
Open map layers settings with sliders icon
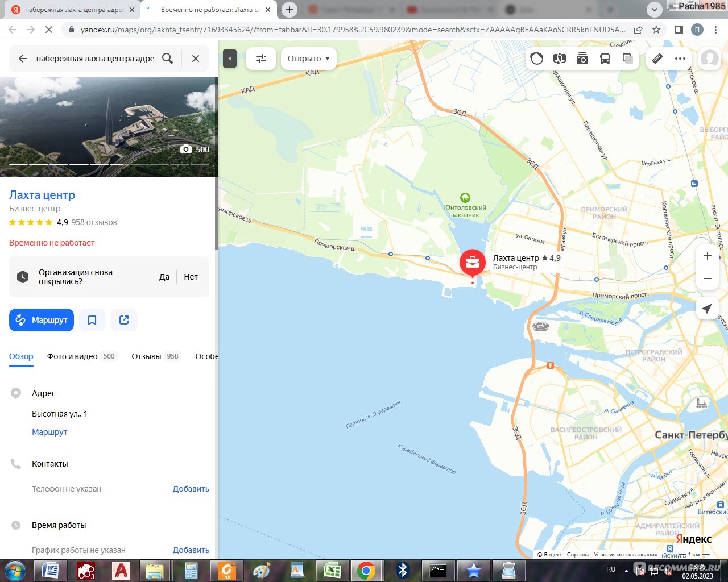[x=260, y=58]
